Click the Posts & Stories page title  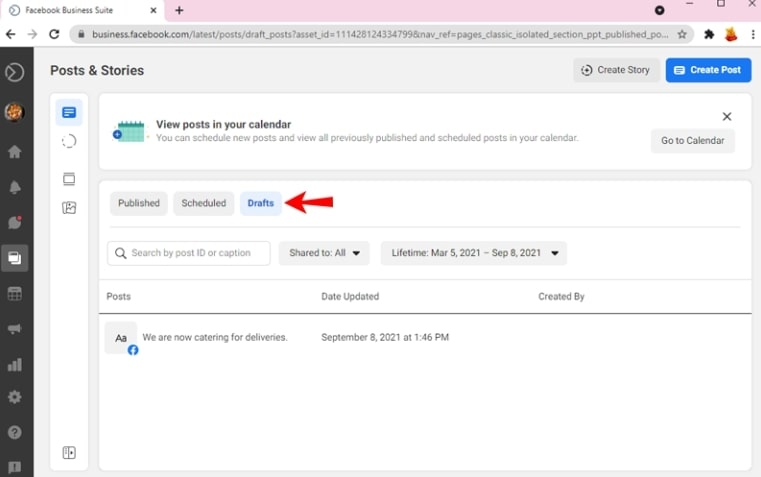tap(97, 70)
